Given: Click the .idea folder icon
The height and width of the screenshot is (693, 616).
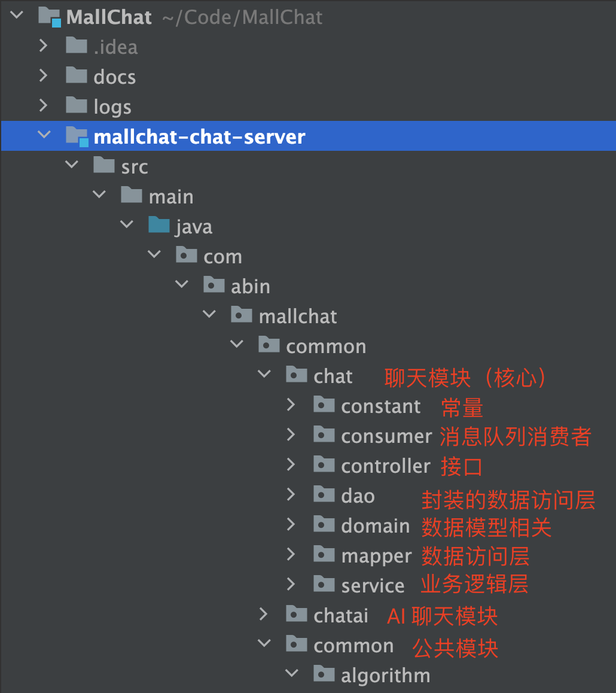Looking at the screenshot, I should [77, 45].
